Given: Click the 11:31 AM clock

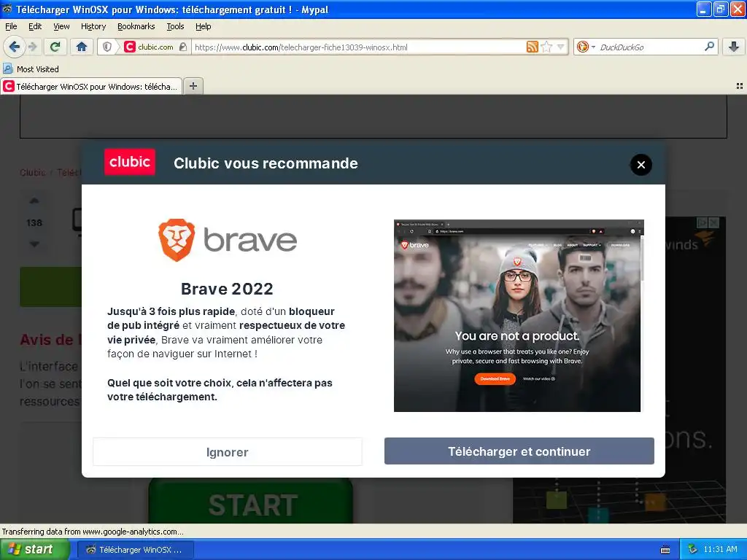Looking at the screenshot, I should (x=720, y=549).
